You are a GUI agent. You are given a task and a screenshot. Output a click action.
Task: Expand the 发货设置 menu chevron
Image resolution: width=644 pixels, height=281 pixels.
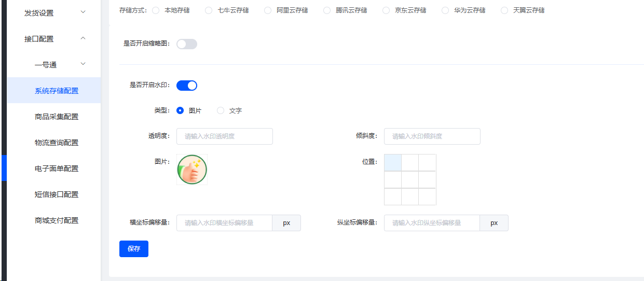point(83,12)
